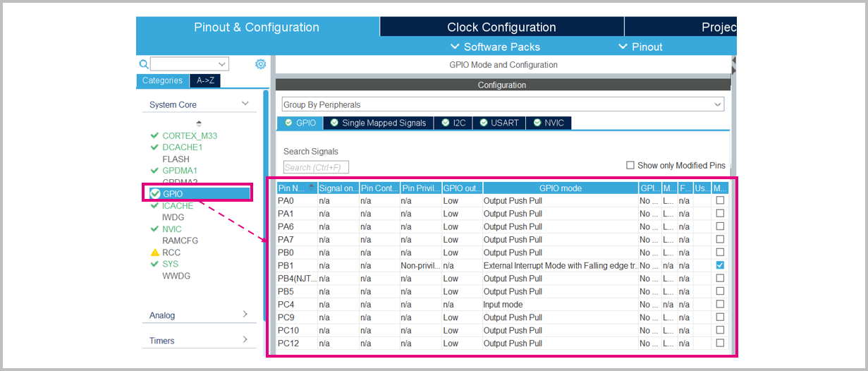Sort by GPIO mode column header
The width and height of the screenshot is (868, 371).
pos(561,188)
